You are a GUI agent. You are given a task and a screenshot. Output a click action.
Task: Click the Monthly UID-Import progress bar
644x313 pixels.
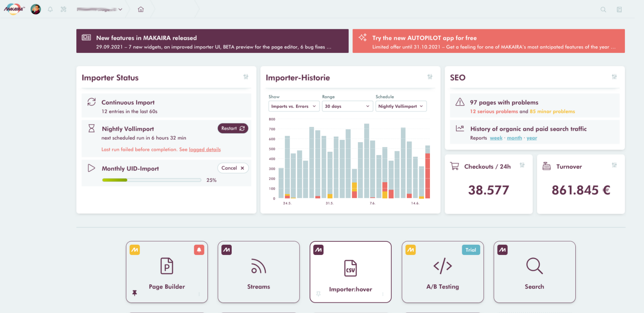tap(152, 180)
